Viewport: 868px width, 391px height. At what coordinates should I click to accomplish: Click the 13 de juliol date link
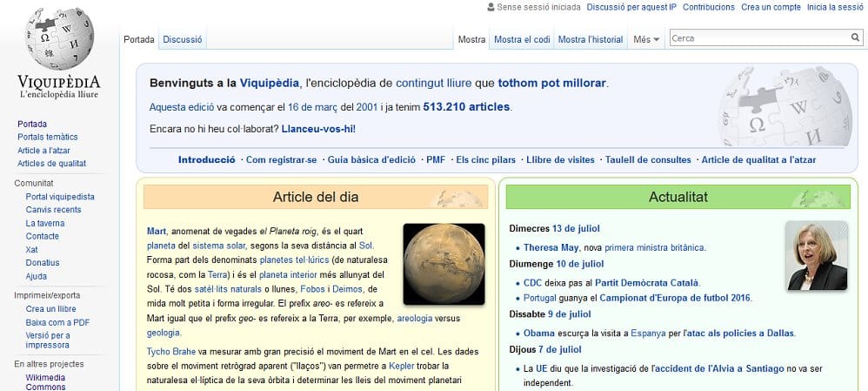click(576, 228)
